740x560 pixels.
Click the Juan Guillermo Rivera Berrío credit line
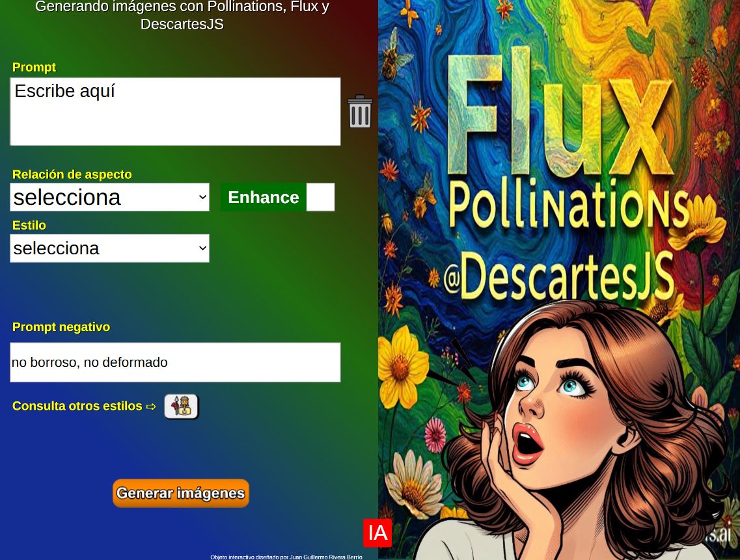pos(286,557)
